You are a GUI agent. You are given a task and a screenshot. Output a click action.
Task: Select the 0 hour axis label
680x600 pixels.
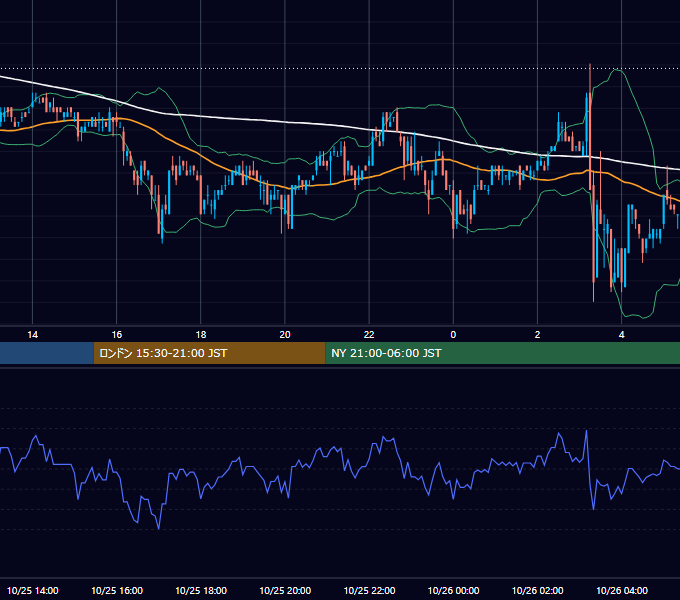pyautogui.click(x=453, y=335)
